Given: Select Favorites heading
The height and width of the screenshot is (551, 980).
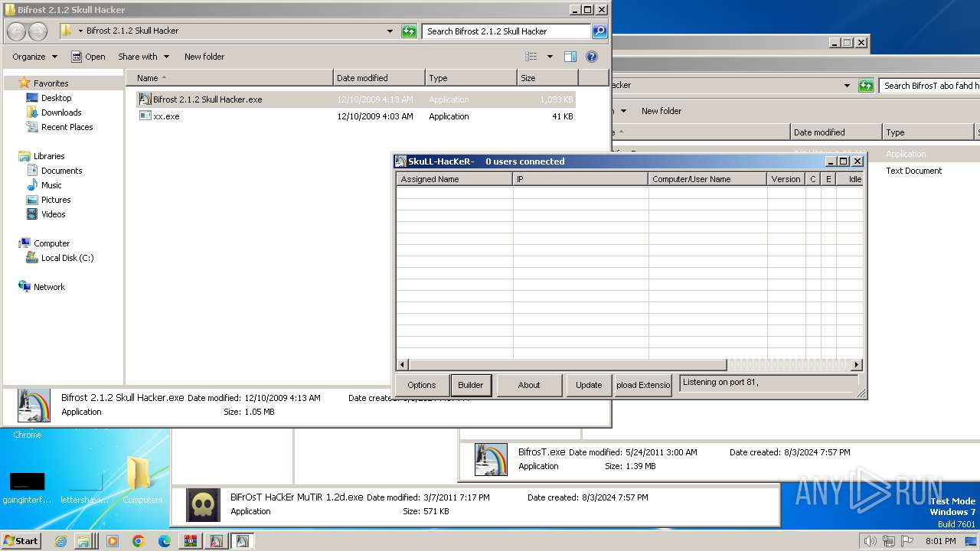Looking at the screenshot, I should (x=51, y=83).
